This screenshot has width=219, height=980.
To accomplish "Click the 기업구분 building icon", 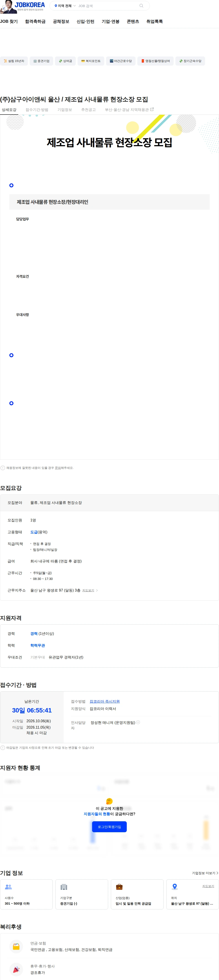I will 64,886.
